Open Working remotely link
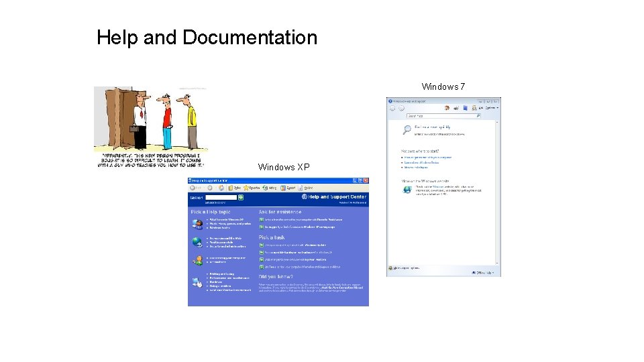 coord(221,242)
